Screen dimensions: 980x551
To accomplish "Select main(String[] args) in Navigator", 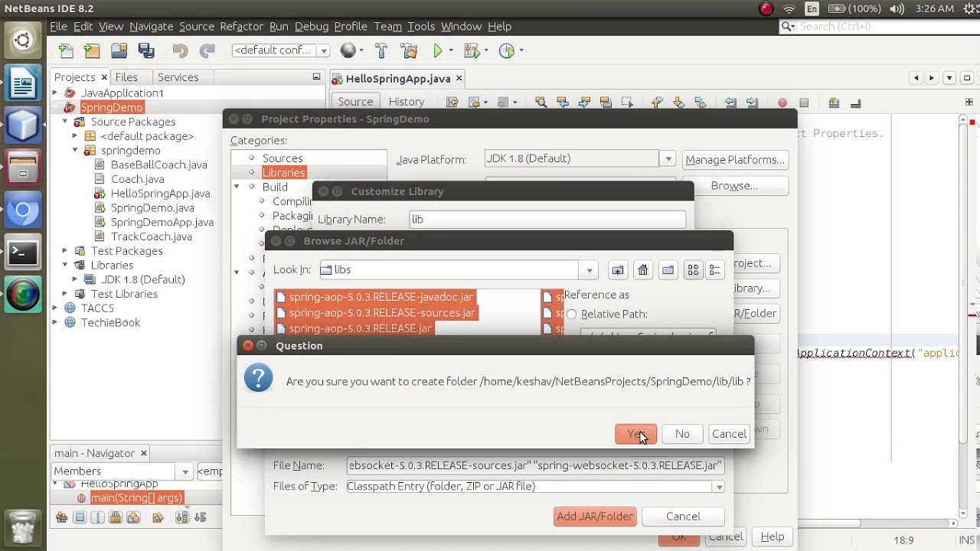I will click(136, 498).
